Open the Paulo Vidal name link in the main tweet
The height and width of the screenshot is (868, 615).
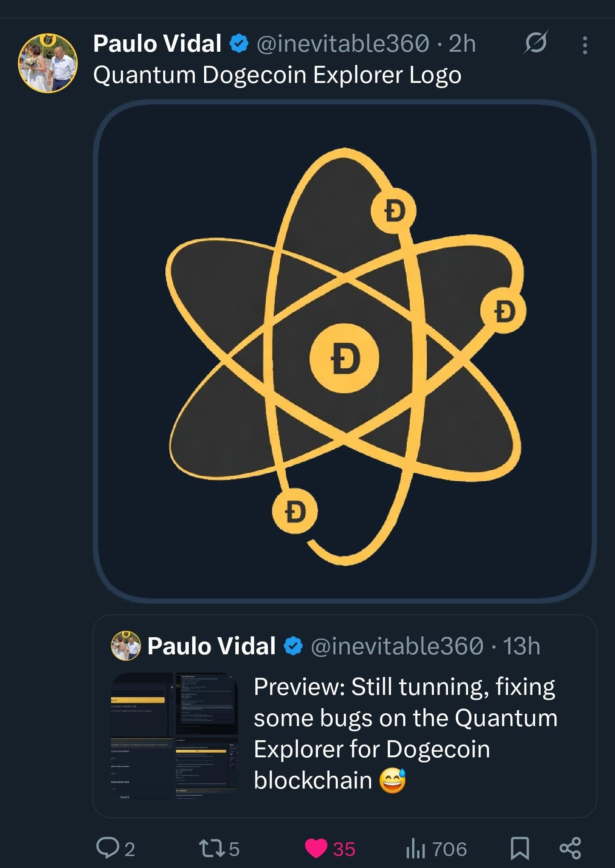(157, 44)
